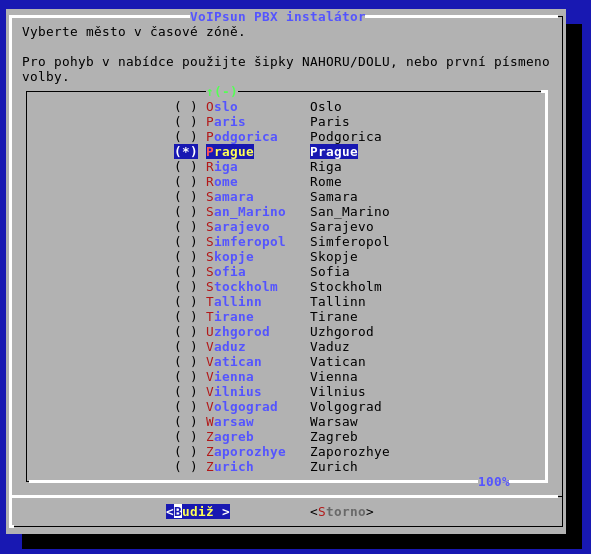Select the Zaporozhye radio button
Screen dimensions: 591x554
pos(186,451)
